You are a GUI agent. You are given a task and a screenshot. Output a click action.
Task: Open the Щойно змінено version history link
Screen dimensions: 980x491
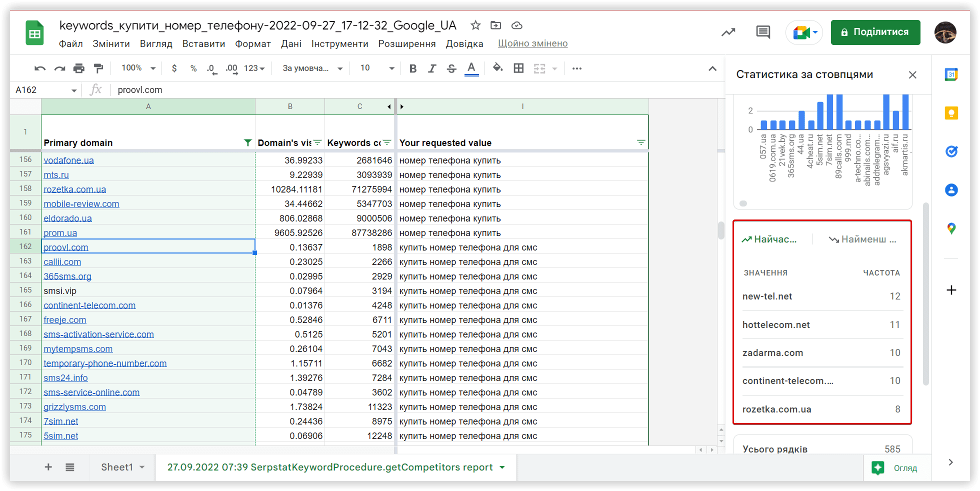click(x=532, y=43)
